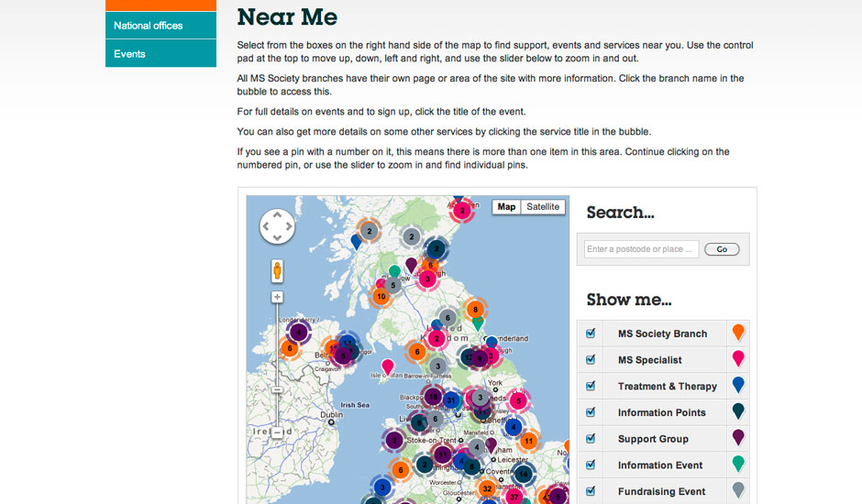The image size is (862, 504).
Task: Pan the map right using the pad arrow
Action: click(289, 226)
